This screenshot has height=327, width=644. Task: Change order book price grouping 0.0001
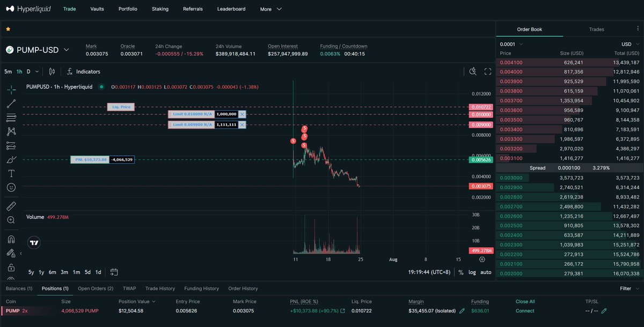(511, 44)
